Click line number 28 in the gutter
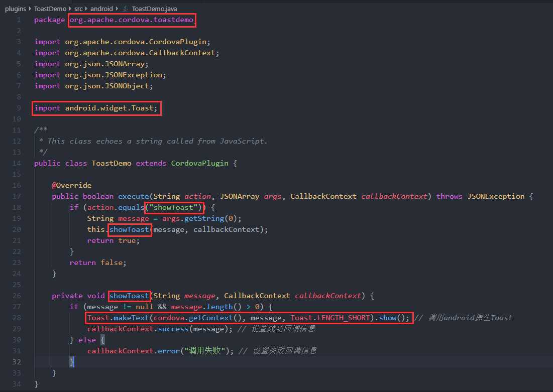553x392 pixels. tap(17, 318)
